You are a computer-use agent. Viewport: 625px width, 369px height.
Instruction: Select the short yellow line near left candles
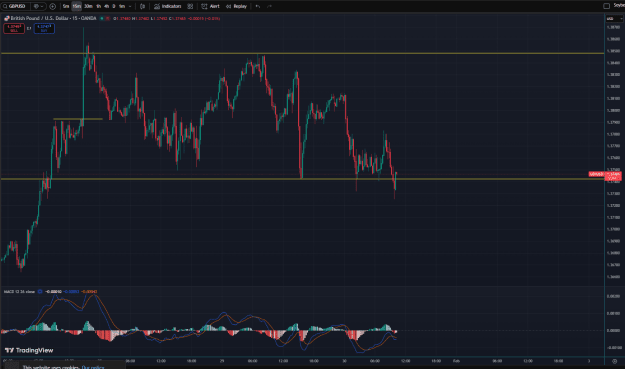click(78, 119)
